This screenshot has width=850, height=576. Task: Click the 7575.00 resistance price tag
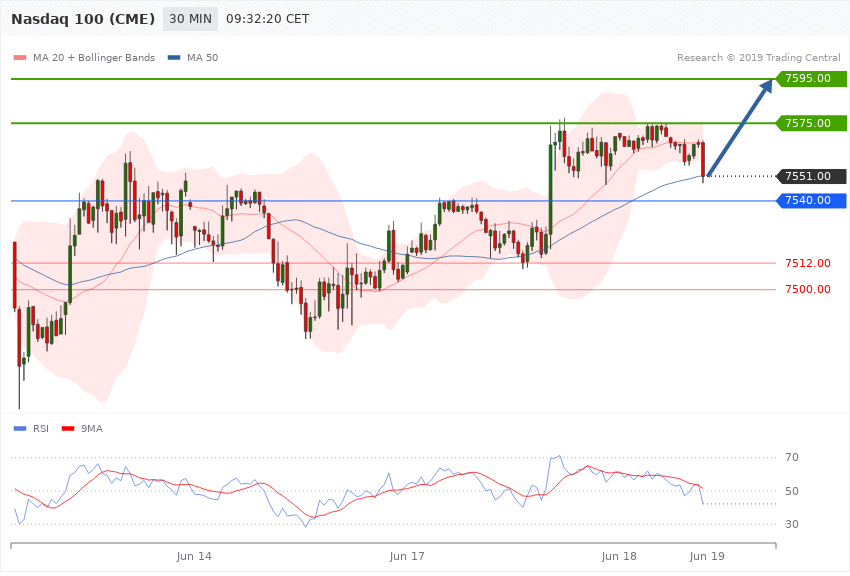tap(811, 123)
